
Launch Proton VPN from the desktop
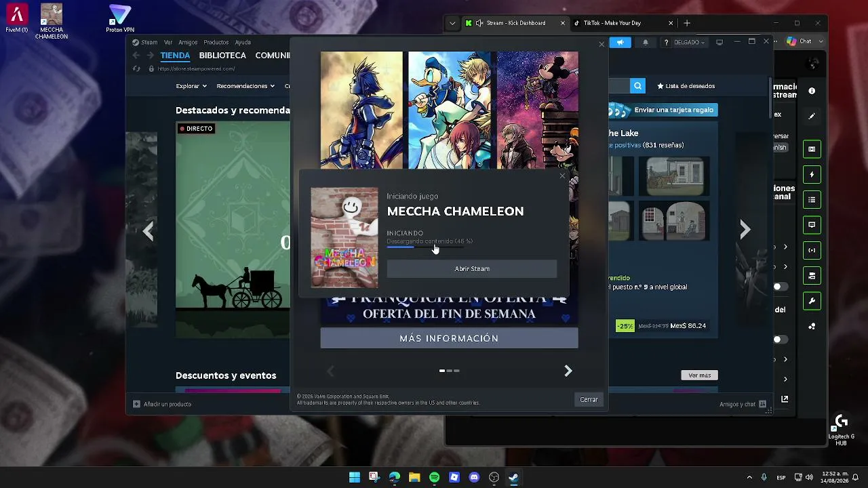point(120,18)
